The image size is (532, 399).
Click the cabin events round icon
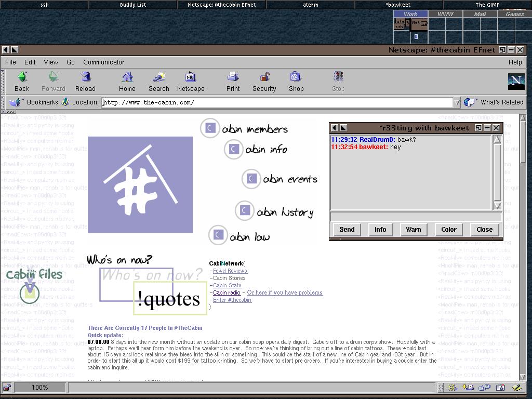(251, 179)
